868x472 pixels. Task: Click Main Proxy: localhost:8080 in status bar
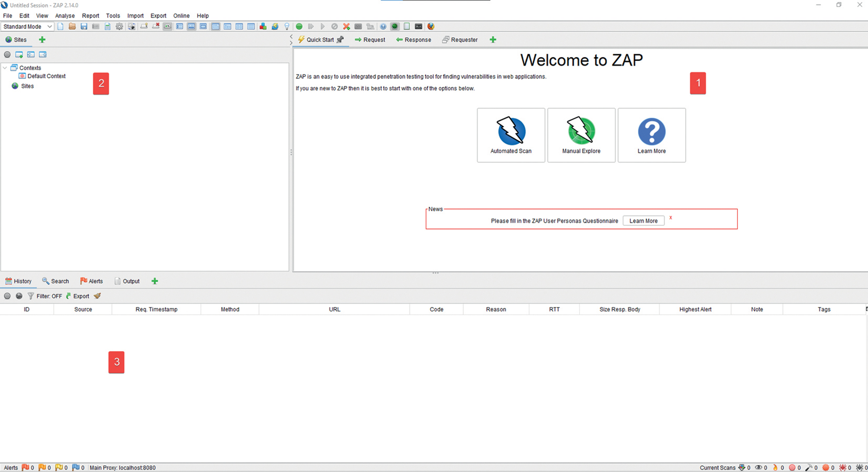pyautogui.click(x=123, y=467)
